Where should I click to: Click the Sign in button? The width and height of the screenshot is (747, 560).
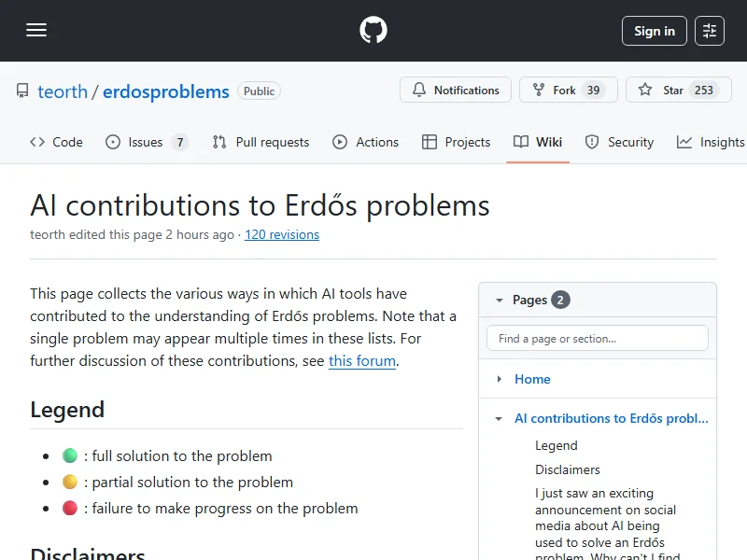pyautogui.click(x=654, y=31)
